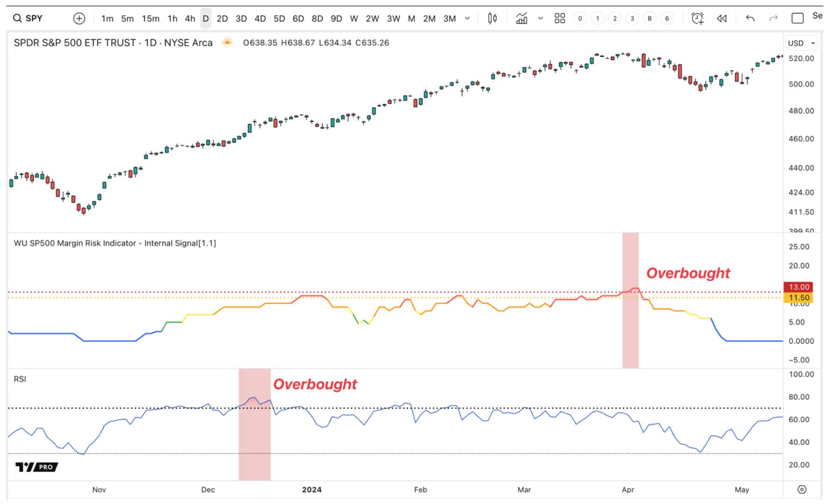
Task: Click the circled 6 toolbar button
Action: 667,18
